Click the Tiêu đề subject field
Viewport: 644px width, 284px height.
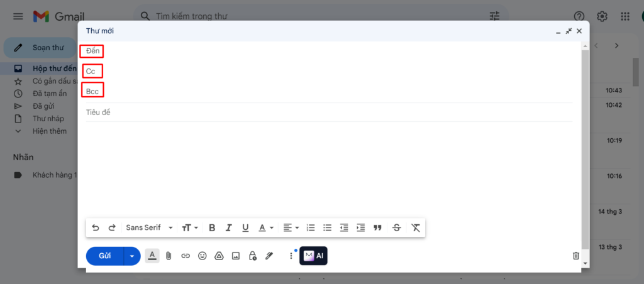click(329, 112)
